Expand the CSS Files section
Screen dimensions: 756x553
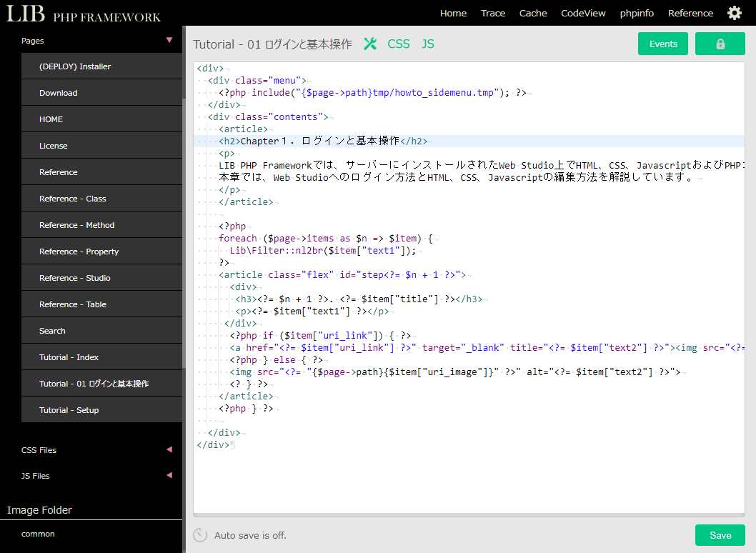169,450
